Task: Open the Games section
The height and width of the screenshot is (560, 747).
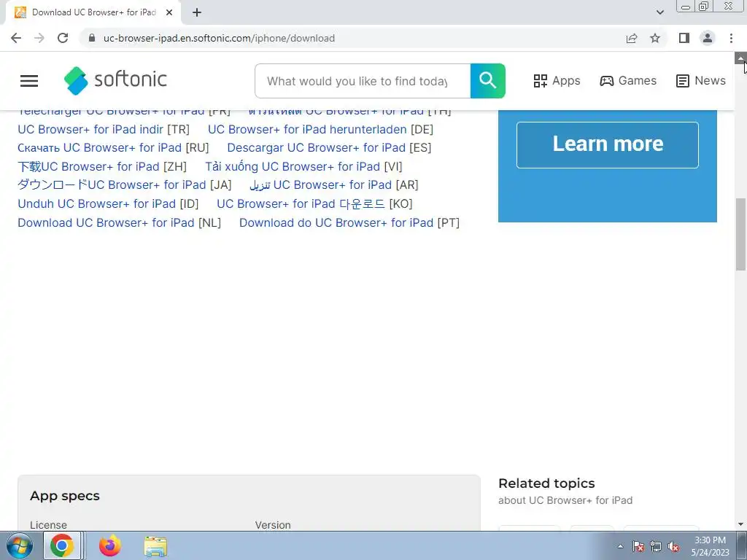Action: [x=628, y=80]
